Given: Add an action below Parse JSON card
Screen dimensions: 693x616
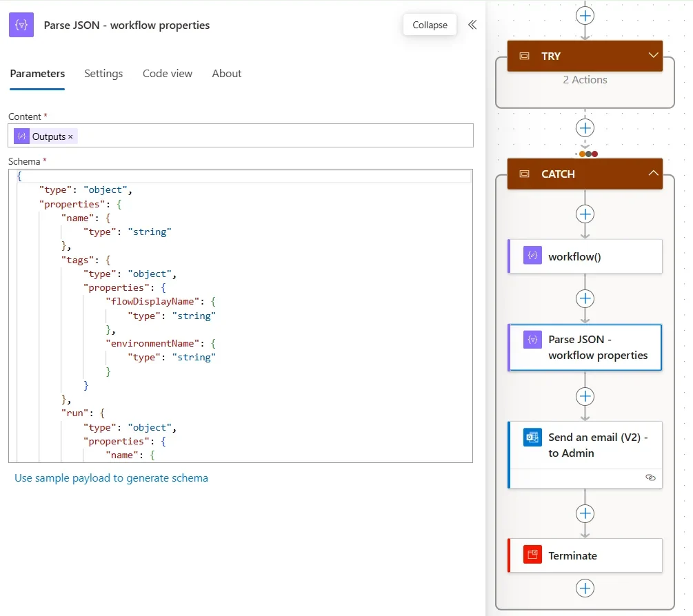Looking at the screenshot, I should click(x=585, y=396).
